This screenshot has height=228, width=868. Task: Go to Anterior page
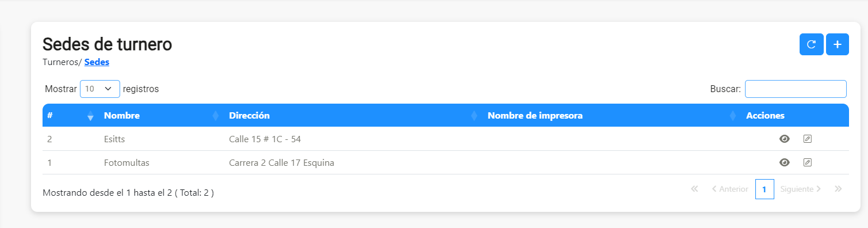pos(730,189)
